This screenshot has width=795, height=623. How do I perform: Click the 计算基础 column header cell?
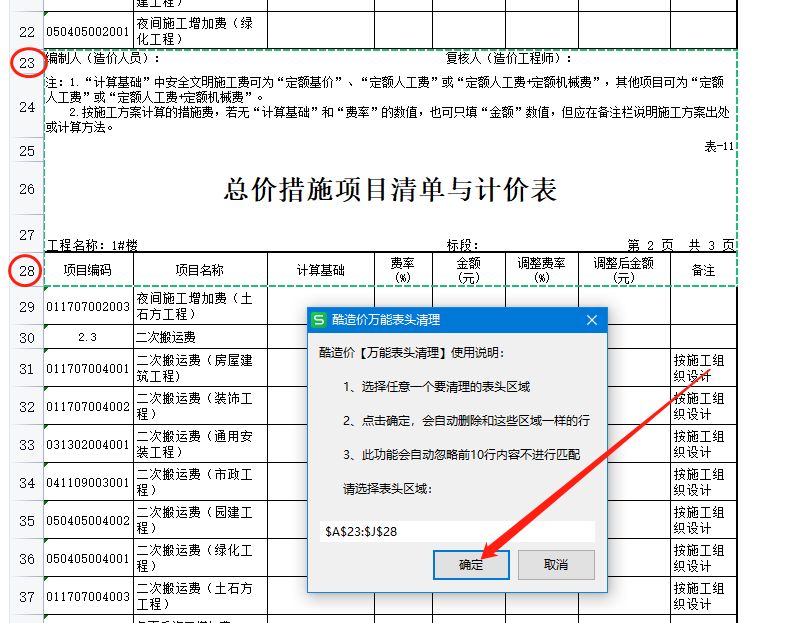click(320, 270)
